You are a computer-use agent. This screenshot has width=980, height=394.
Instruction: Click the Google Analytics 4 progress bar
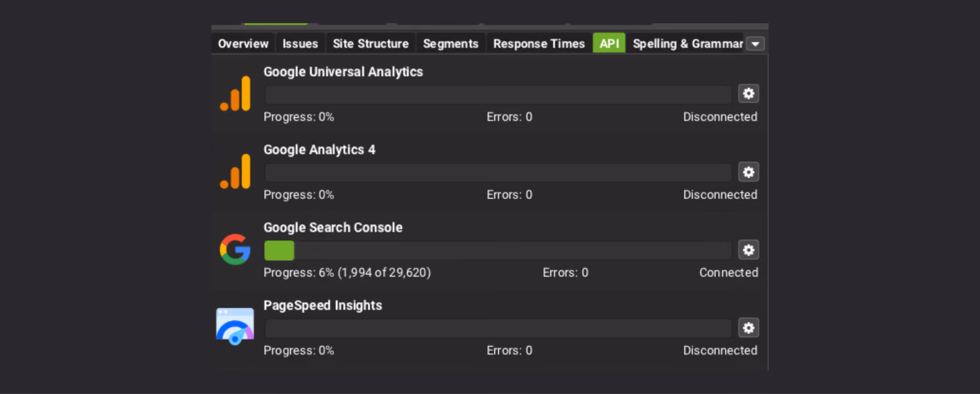coord(498,172)
